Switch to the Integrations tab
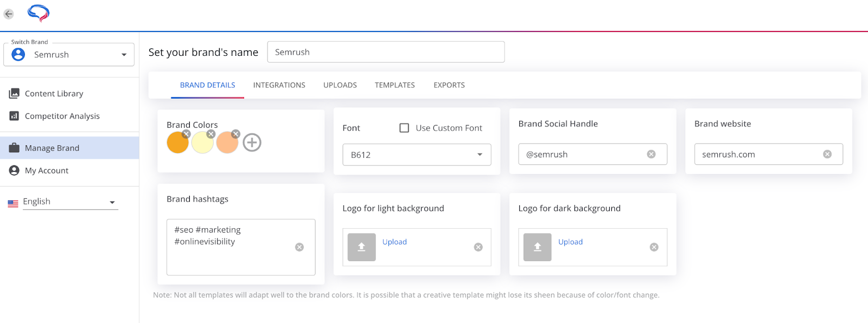The image size is (868, 323). pos(279,85)
